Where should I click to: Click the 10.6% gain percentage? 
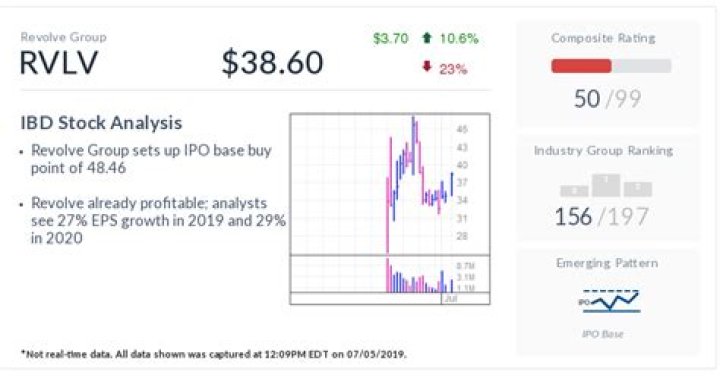tap(459, 38)
